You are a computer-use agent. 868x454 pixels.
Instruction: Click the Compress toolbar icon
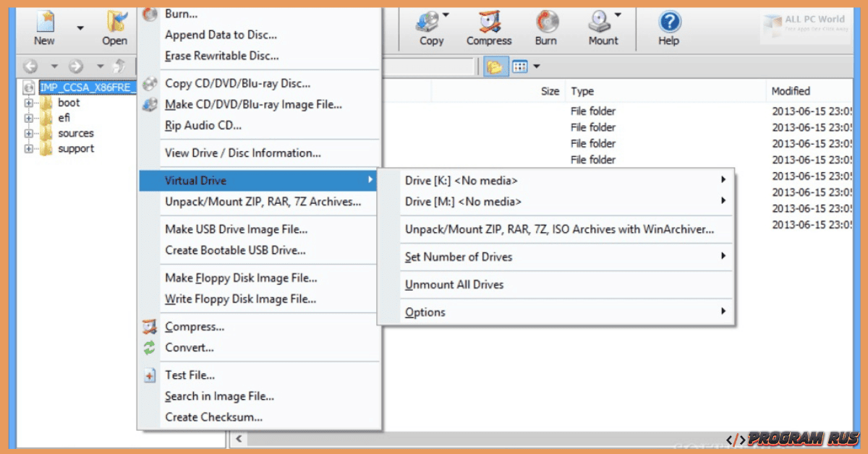[x=489, y=27]
